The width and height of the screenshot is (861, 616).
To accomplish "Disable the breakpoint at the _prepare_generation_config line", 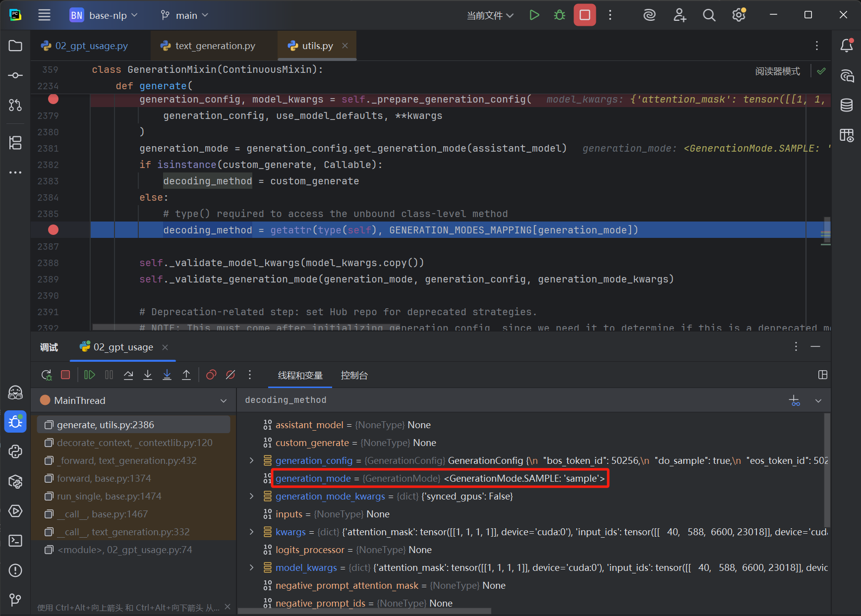I will (53, 99).
